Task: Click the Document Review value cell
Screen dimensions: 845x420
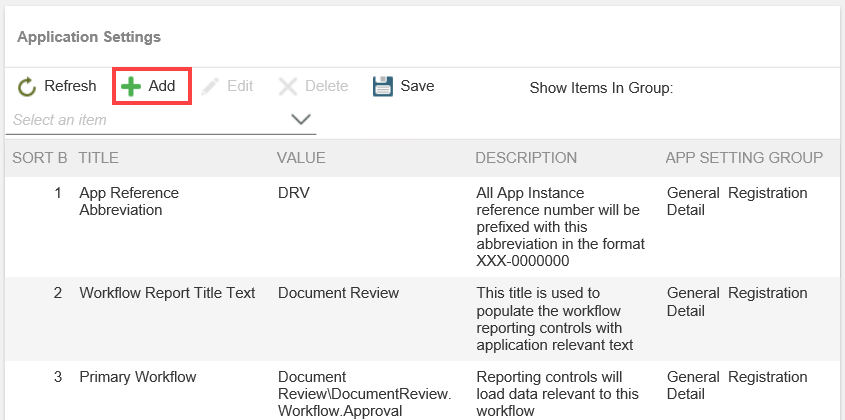Action: (338, 293)
